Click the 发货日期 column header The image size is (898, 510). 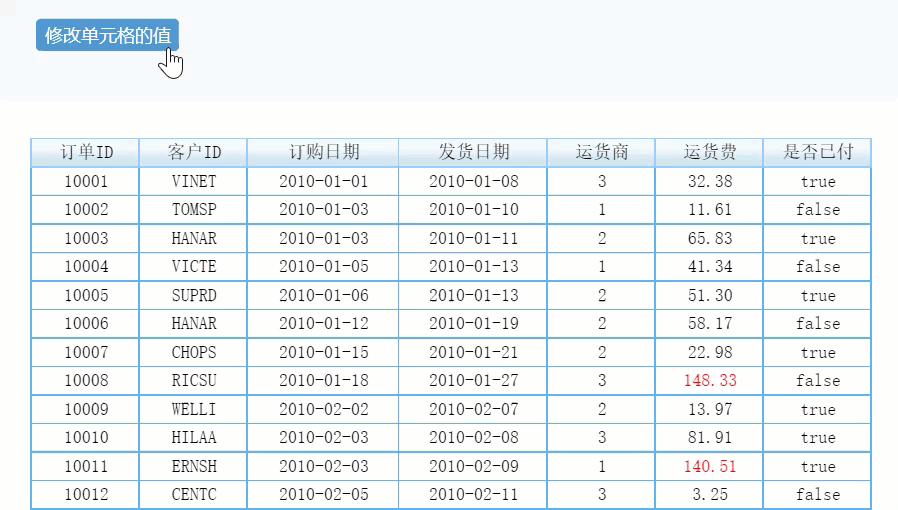473,152
